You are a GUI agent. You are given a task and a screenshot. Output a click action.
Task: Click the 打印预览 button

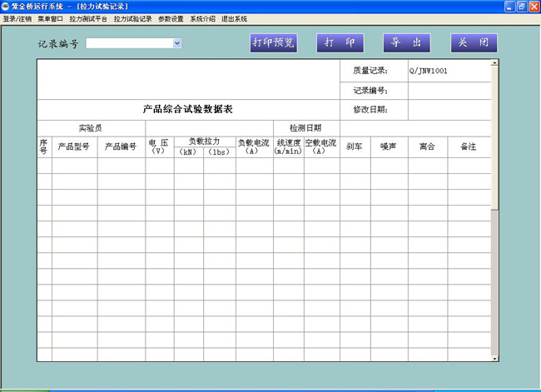click(x=274, y=42)
